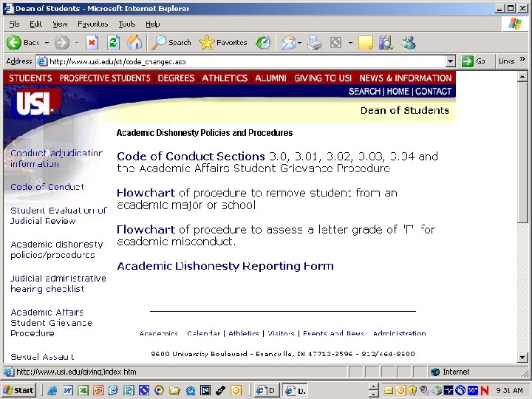Open ATHLETICS in red navigation bar
The image size is (532, 399).
[225, 78]
